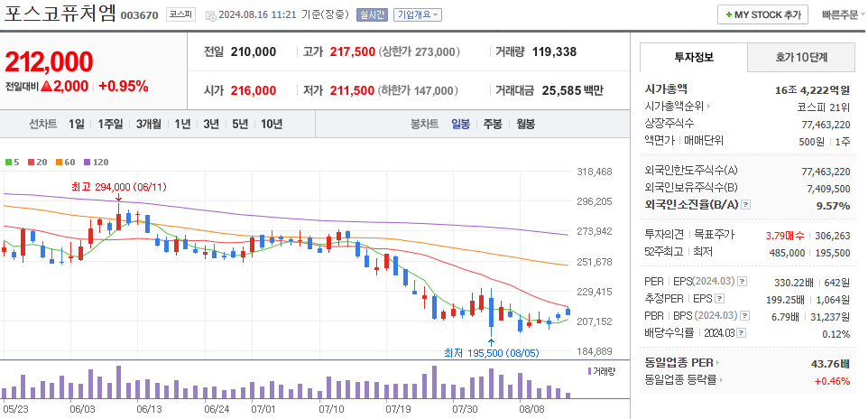Viewport: 868px width, 419px height.
Task: Add stock with MY STOCK 추가 button
Action: (x=762, y=15)
